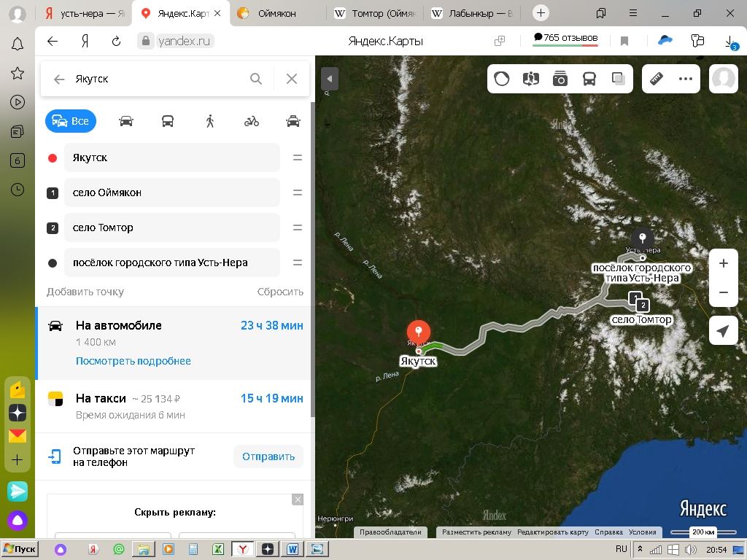
Task: Switch to 'Лабынкыр' Wikipedia tab
Action: tap(473, 13)
